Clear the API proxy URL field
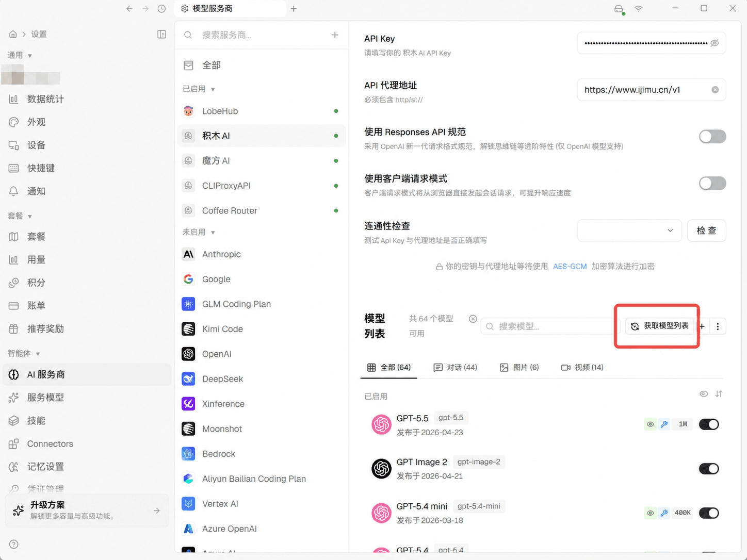The height and width of the screenshot is (560, 747). click(715, 90)
